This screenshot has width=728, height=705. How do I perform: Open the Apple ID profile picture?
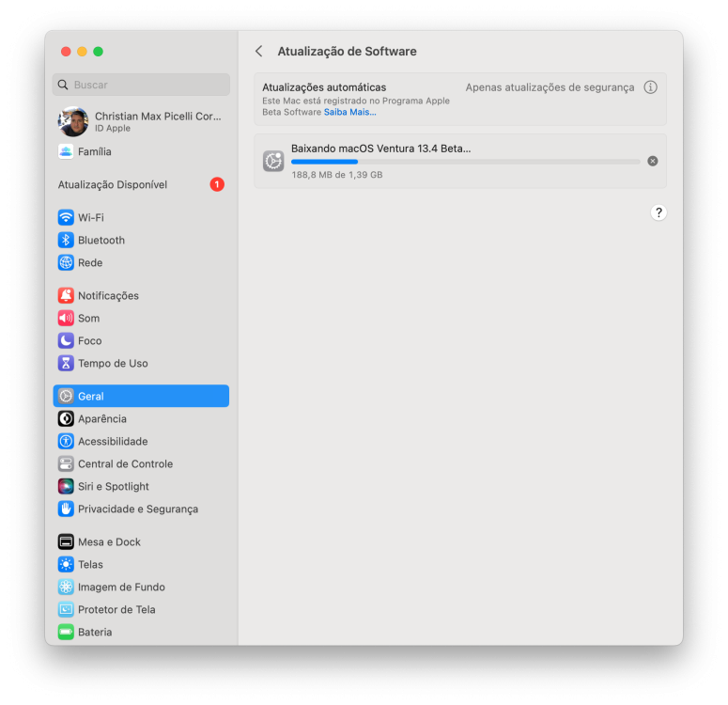(73, 122)
